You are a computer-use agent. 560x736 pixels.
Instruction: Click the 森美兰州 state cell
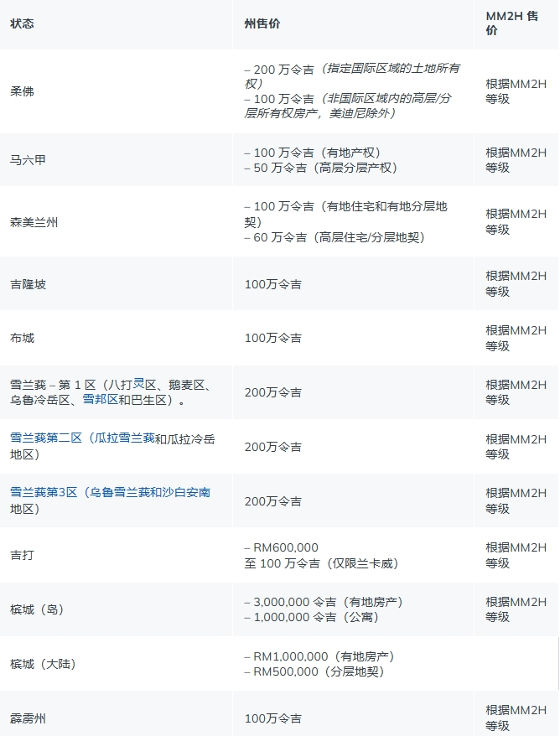34,222
